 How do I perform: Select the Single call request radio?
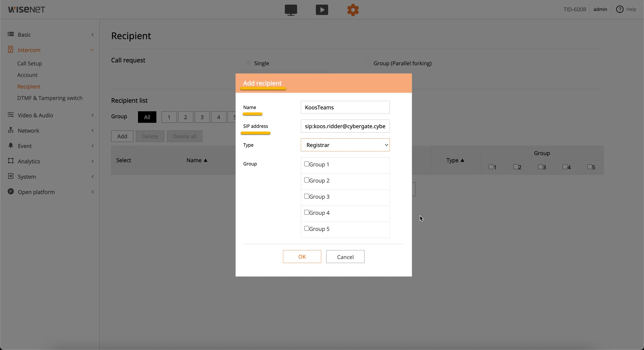248,63
